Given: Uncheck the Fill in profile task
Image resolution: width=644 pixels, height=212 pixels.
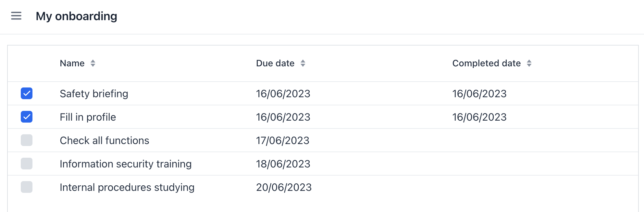Looking at the screenshot, I should [x=27, y=117].
